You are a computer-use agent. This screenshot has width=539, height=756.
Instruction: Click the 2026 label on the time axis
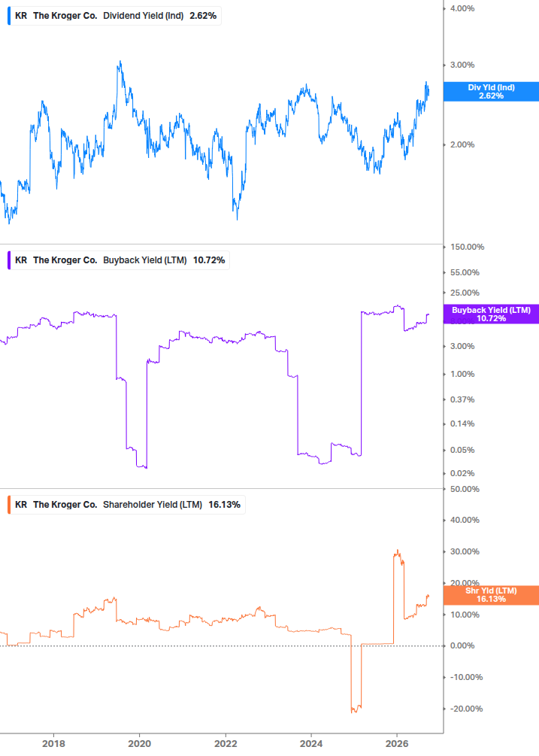pyautogui.click(x=397, y=743)
